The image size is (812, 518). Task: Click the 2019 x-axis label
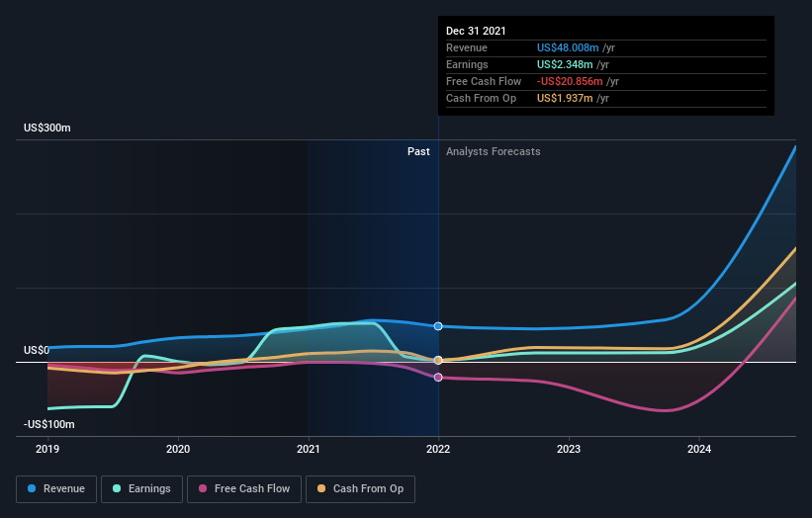[47, 449]
